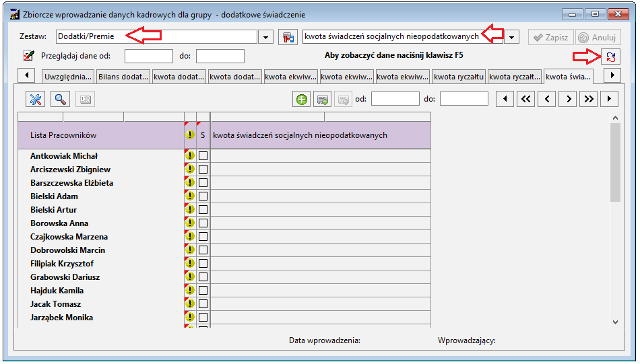The height and width of the screenshot is (364, 640).
Task: Click the edit icon beside Przeglądaj dane
Action: tap(28, 55)
